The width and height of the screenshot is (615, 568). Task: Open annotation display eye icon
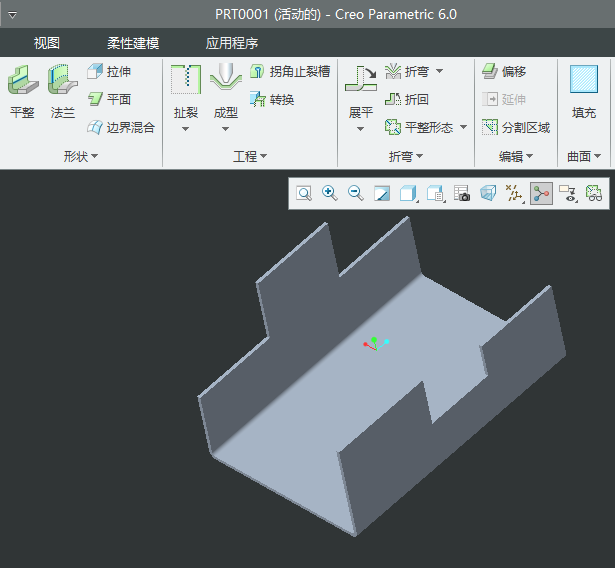pyautogui.click(x=568, y=193)
